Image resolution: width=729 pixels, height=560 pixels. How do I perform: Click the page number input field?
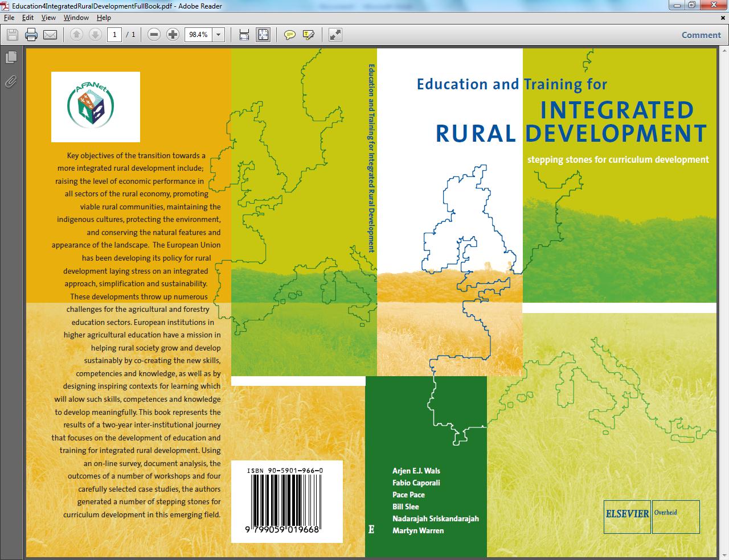click(x=114, y=35)
